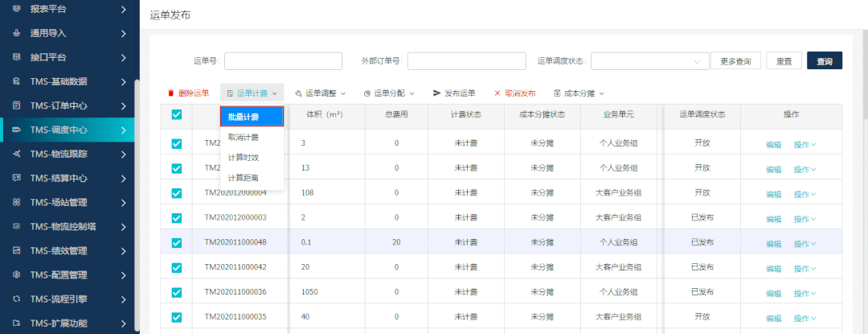Click the 编辑 link for TM202011000042

pyautogui.click(x=773, y=267)
